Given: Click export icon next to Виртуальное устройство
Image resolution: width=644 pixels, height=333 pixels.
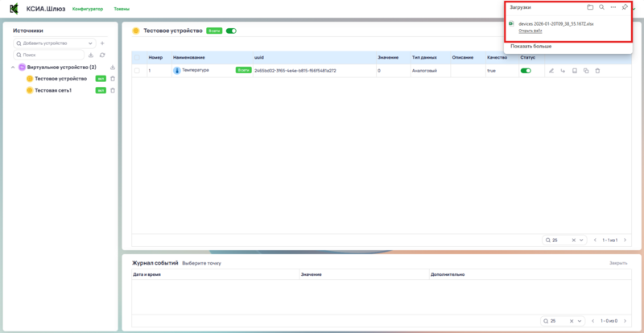Looking at the screenshot, I should (113, 68).
